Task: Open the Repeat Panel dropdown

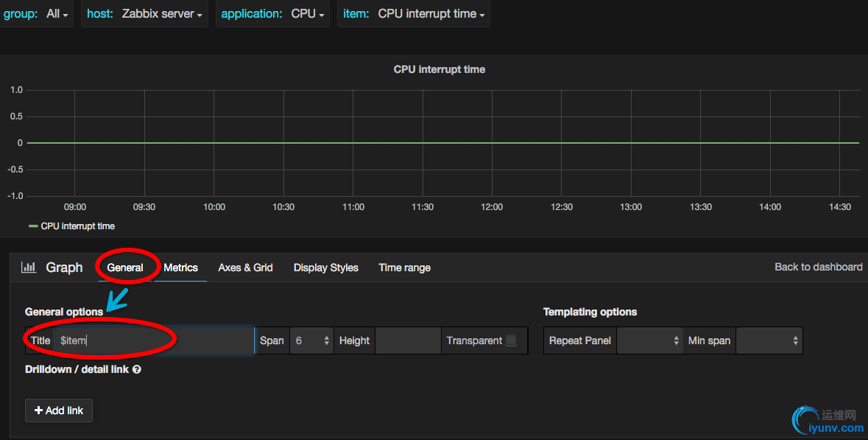Action: click(649, 341)
